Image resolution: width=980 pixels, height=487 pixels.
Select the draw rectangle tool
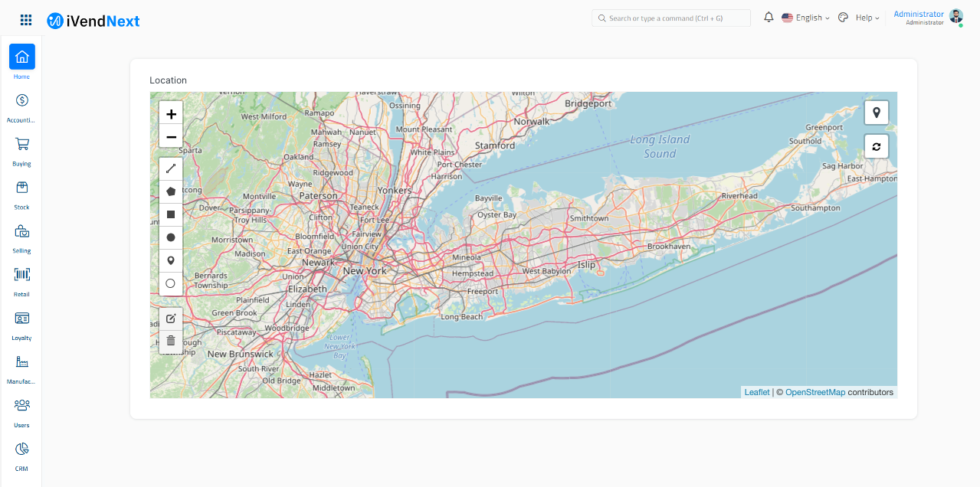click(171, 215)
